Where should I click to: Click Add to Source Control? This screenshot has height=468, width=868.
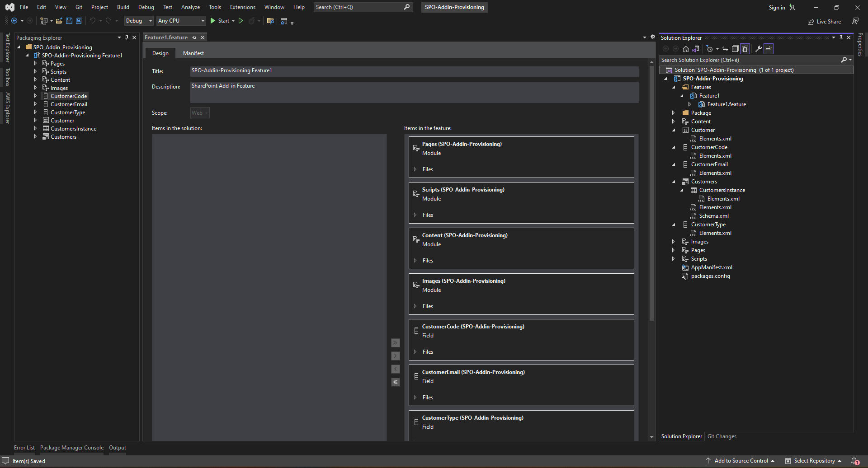740,461
